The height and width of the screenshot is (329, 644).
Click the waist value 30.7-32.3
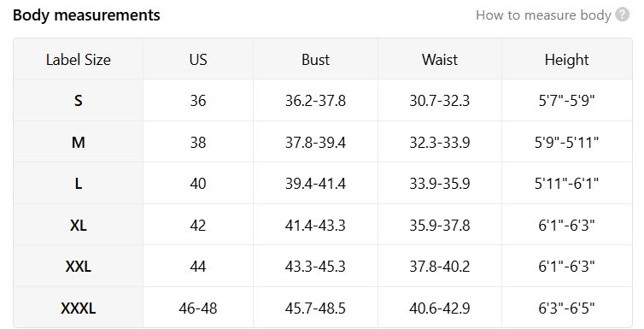[440, 101]
